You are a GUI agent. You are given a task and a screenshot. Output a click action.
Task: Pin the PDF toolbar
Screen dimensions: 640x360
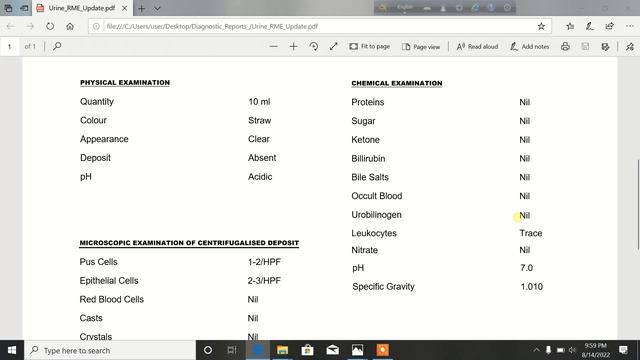[x=630, y=47]
